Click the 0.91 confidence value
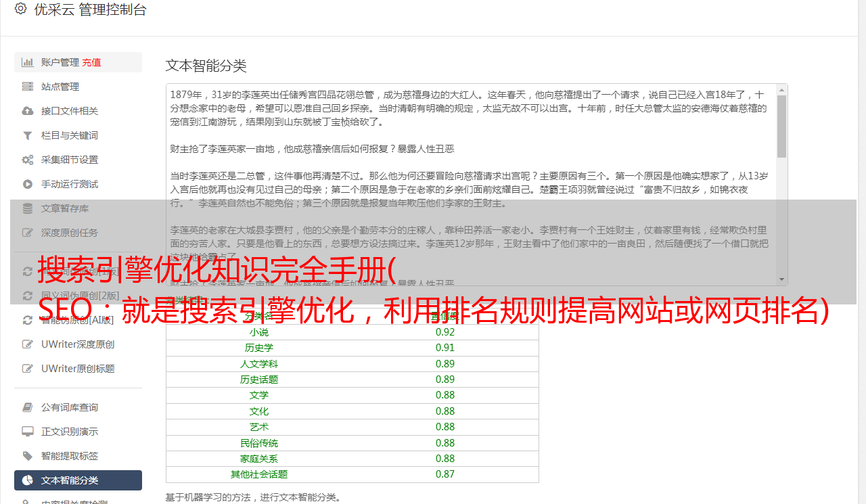This screenshot has width=866, height=504. [x=445, y=348]
